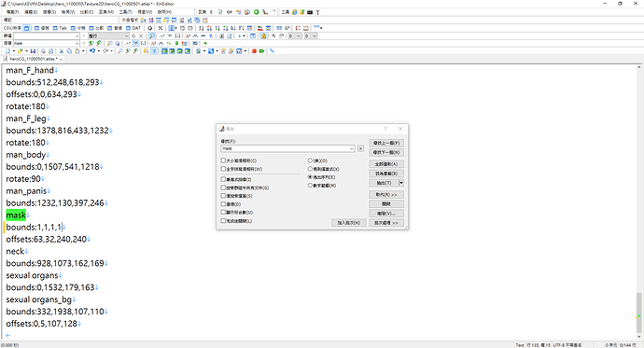The height and width of the screenshot is (348, 644).
Task: Click the Find magnifier icon in main toolbar
Action: click(x=119, y=51)
